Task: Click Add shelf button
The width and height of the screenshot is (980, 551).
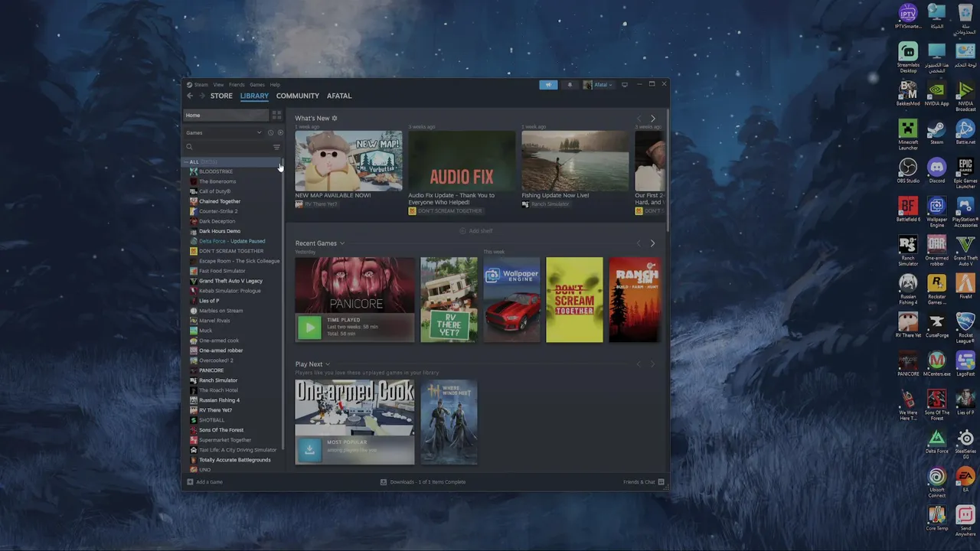Action: (x=476, y=231)
